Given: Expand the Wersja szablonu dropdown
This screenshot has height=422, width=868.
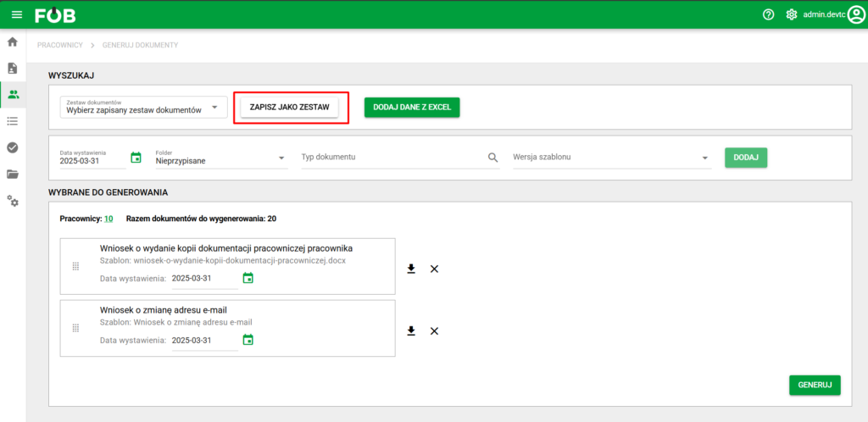Looking at the screenshot, I should [704, 158].
